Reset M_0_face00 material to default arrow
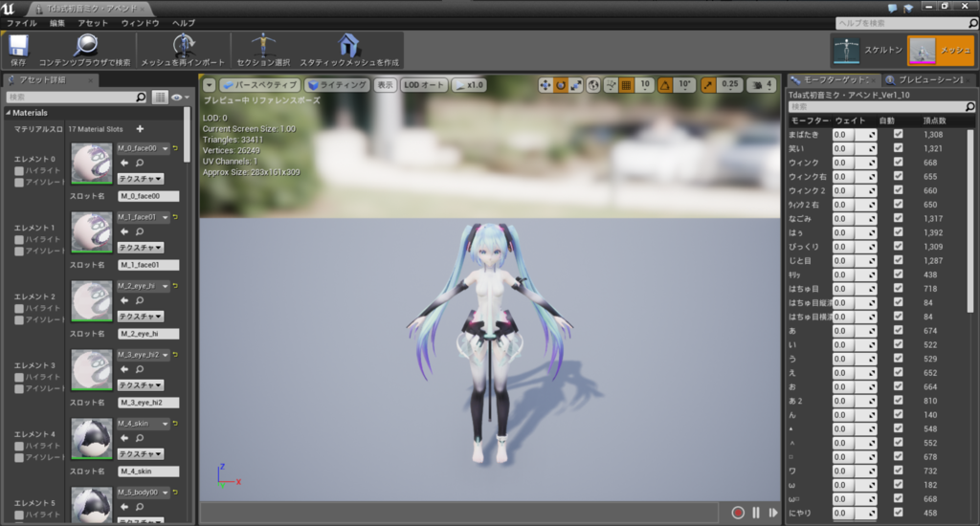980x526 pixels. (x=176, y=148)
